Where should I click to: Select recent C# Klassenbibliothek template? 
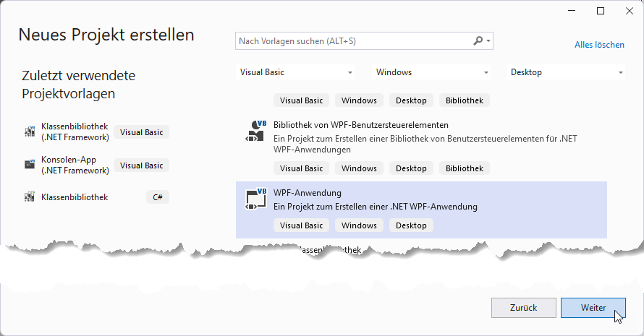[x=96, y=197]
